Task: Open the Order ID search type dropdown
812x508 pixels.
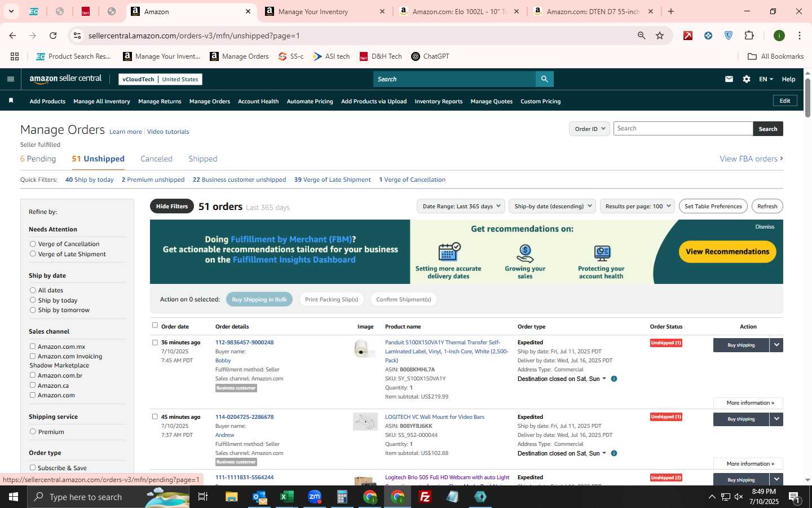Action: click(x=589, y=129)
